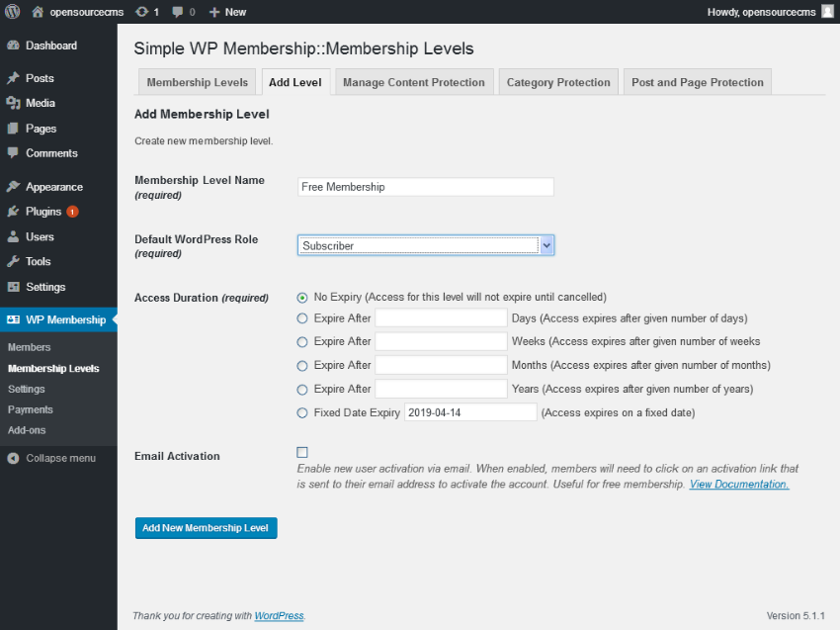The image size is (840, 630).
Task: Open the updates icon in the top bar
Action: point(143,12)
